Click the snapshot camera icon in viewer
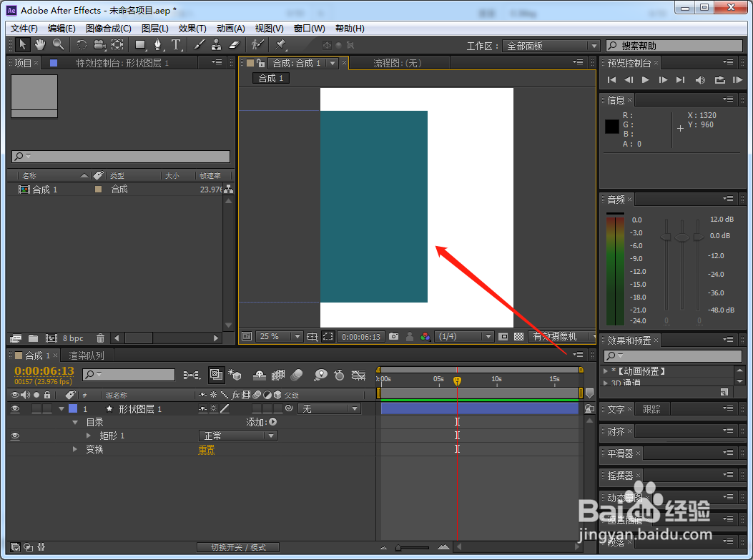Screen dimensions: 753x560 [394, 337]
